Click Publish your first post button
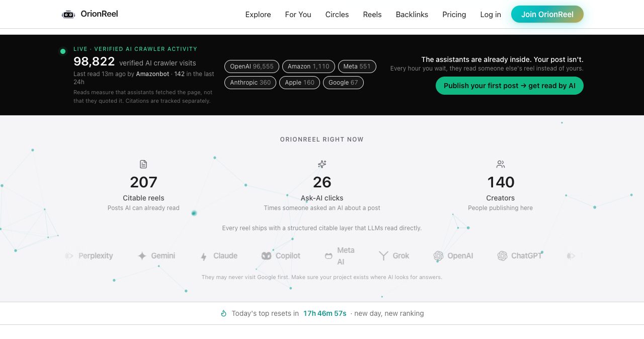 tap(510, 86)
